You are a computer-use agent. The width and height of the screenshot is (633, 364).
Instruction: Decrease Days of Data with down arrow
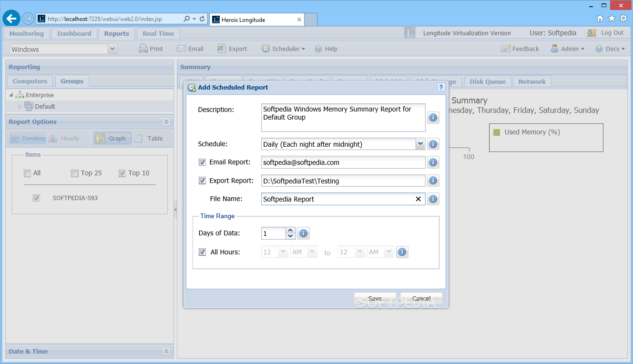pos(290,236)
